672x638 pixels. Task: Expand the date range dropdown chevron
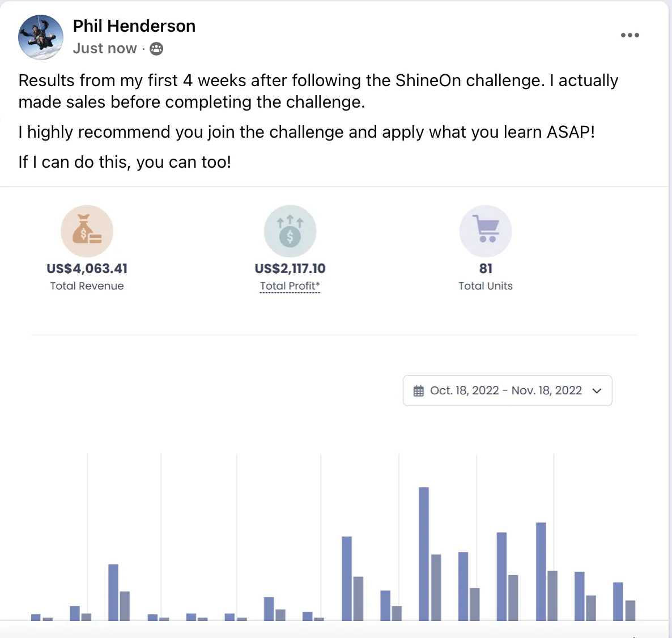click(597, 391)
